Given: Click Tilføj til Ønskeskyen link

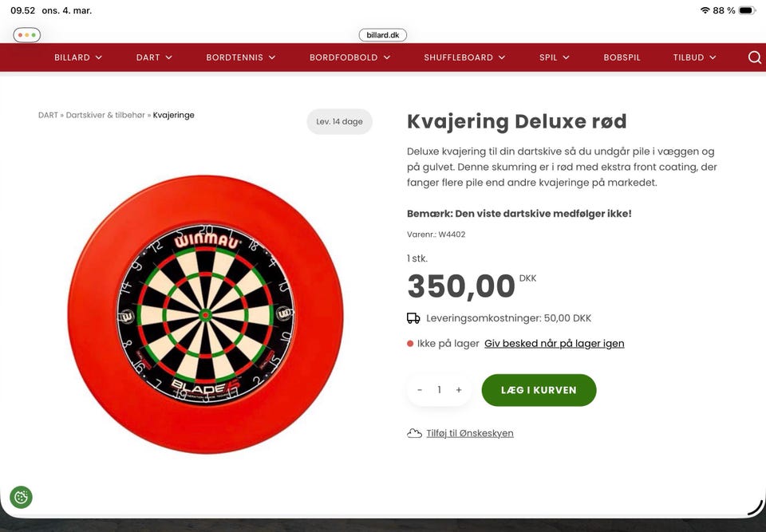Looking at the screenshot, I should [470, 433].
